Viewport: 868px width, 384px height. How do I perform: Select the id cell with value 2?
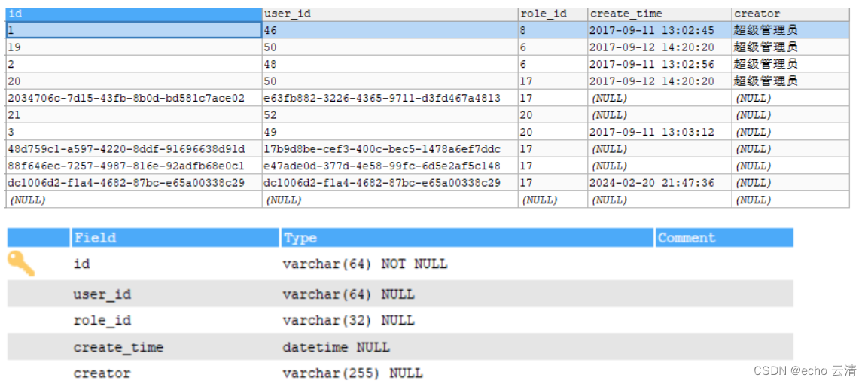(x=133, y=64)
